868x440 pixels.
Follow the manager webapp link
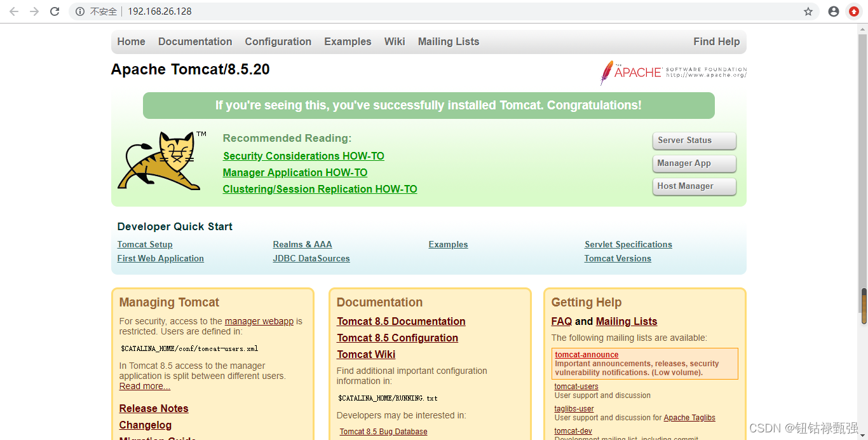[x=259, y=321]
